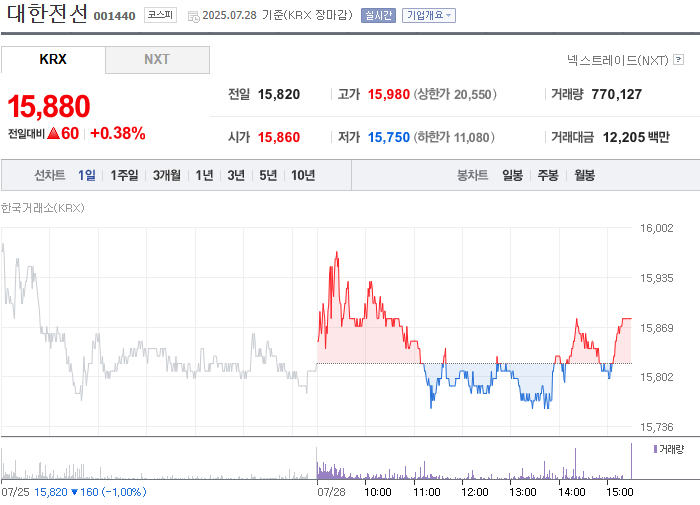Click the 10:00 time axis marker
Screen dimensions: 700x505
[x=378, y=492]
